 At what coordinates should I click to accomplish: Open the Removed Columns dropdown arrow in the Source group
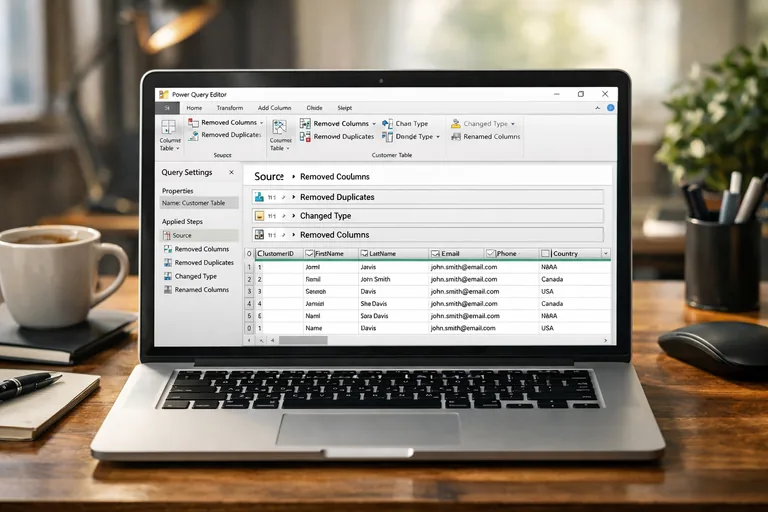[262, 122]
